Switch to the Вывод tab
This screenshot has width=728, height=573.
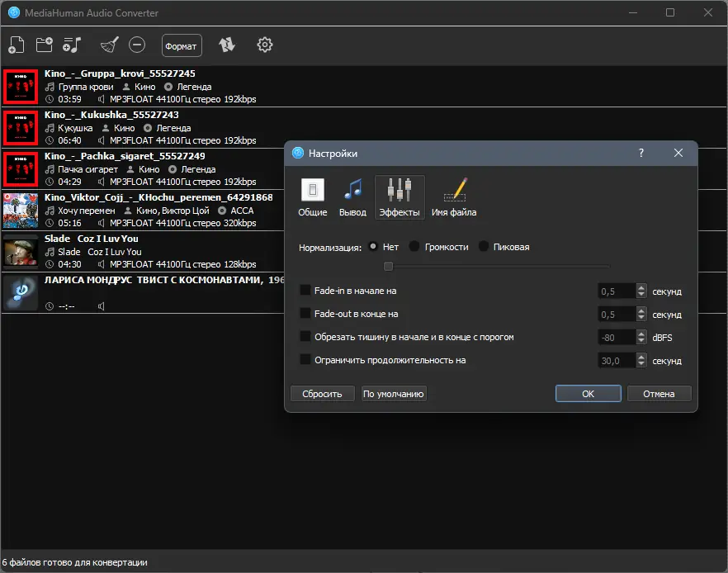(352, 197)
